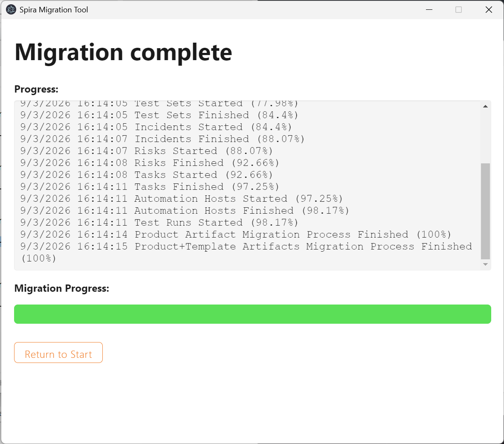Select 'Product+Template Artifacts Migration Process Finished' line

[246, 252]
